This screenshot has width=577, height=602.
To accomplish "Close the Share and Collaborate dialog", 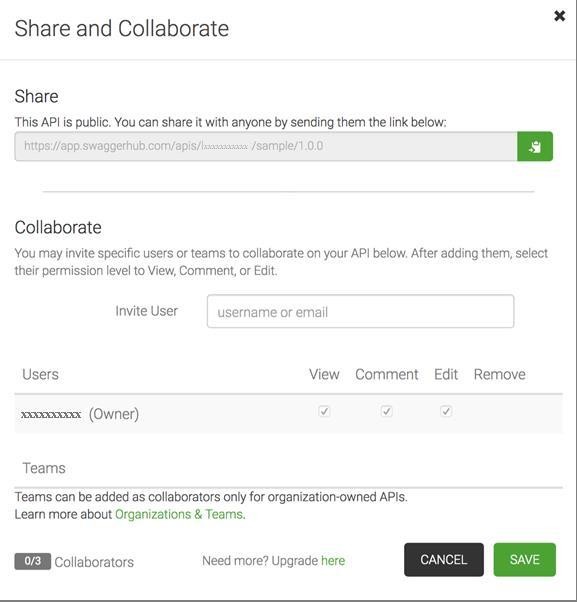I will 559,16.
